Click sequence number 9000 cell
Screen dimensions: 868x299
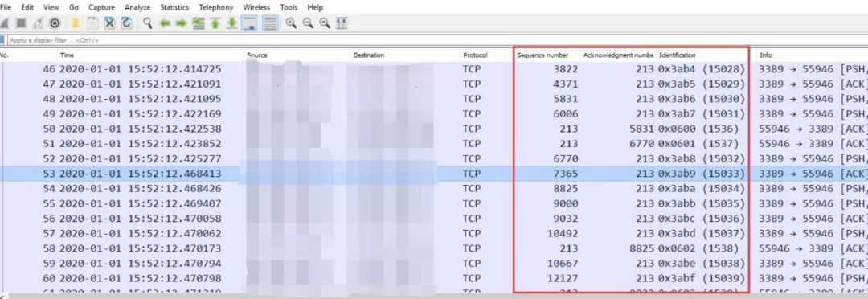click(565, 204)
